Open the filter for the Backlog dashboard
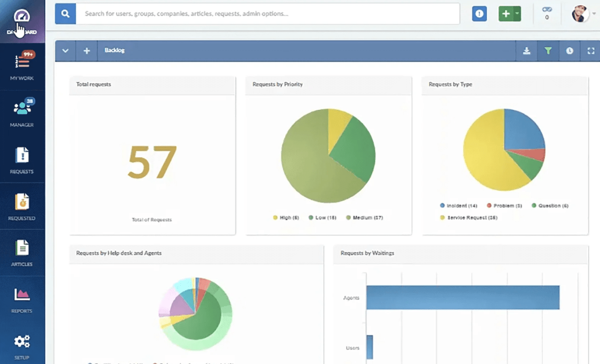Image resolution: width=600 pixels, height=364 pixels. 548,50
